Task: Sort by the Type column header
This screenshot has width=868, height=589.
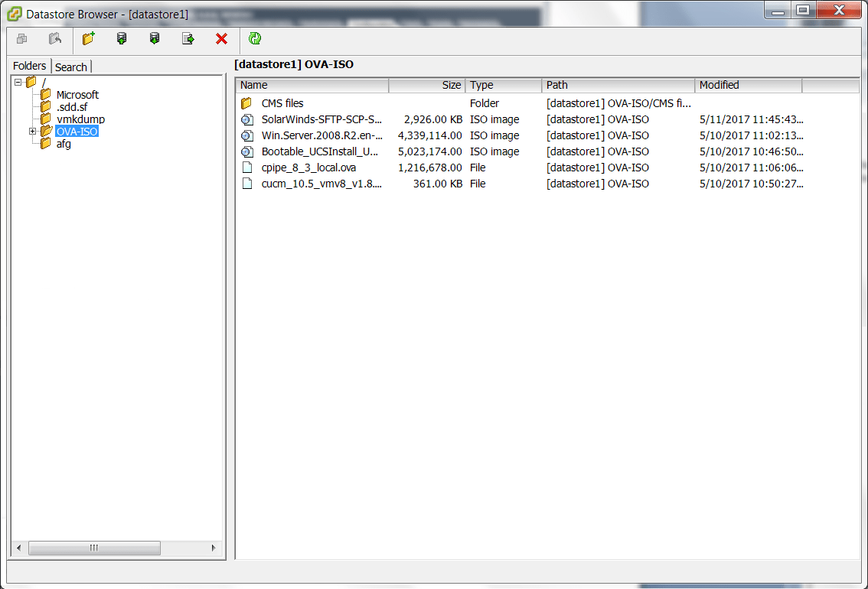Action: click(504, 85)
